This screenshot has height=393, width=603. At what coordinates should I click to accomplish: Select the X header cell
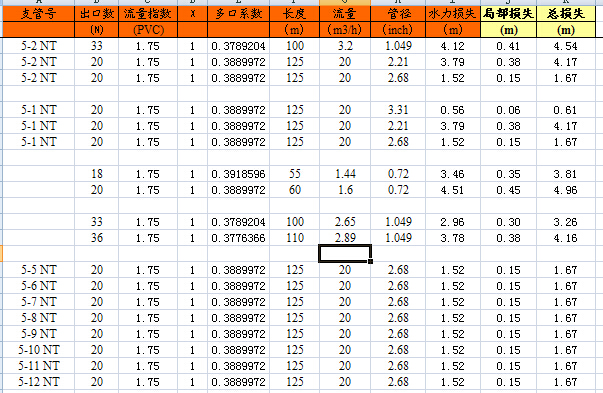[192, 14]
